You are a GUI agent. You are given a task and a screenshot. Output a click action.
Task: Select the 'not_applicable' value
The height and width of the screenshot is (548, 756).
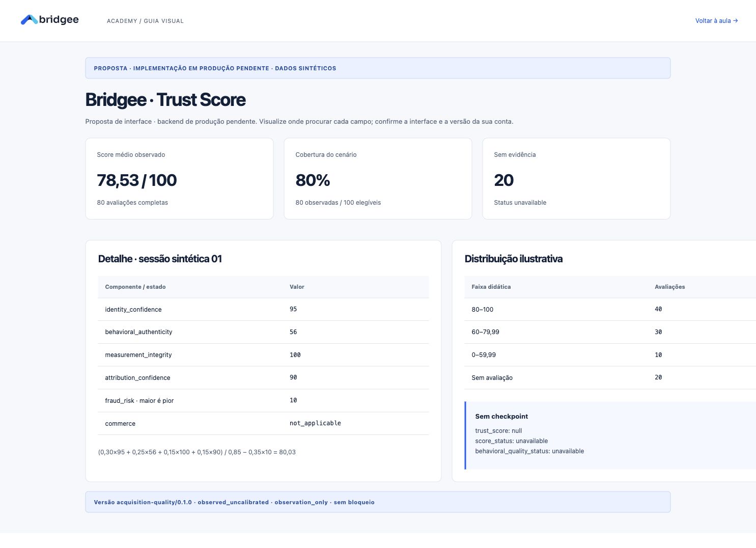pyautogui.click(x=315, y=423)
